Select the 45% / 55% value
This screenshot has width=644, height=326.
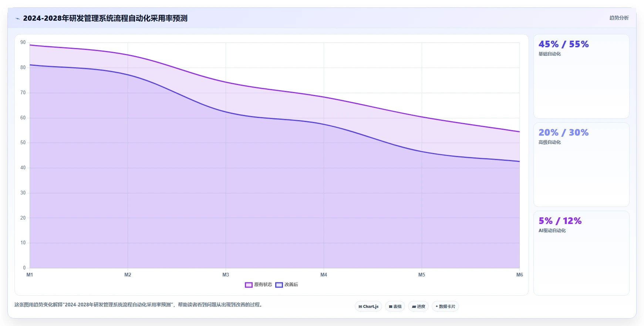pyautogui.click(x=563, y=44)
